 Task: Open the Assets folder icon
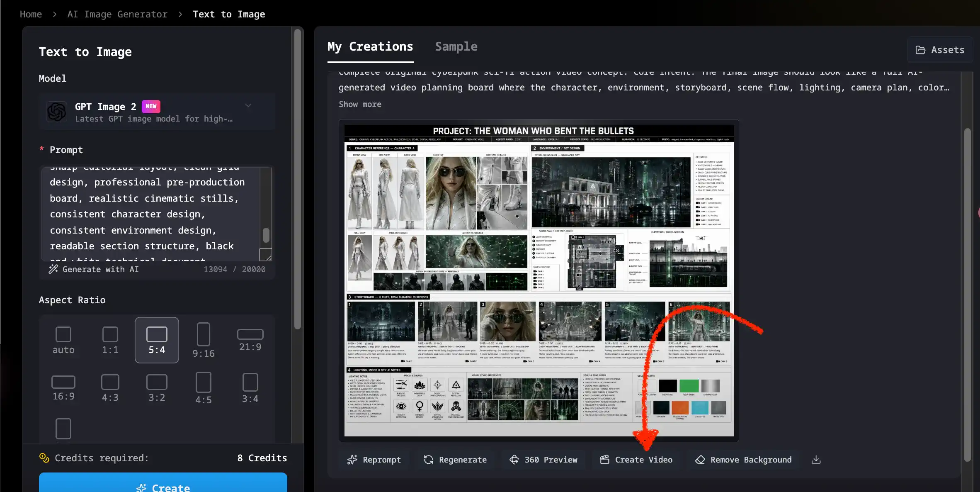[x=920, y=50]
